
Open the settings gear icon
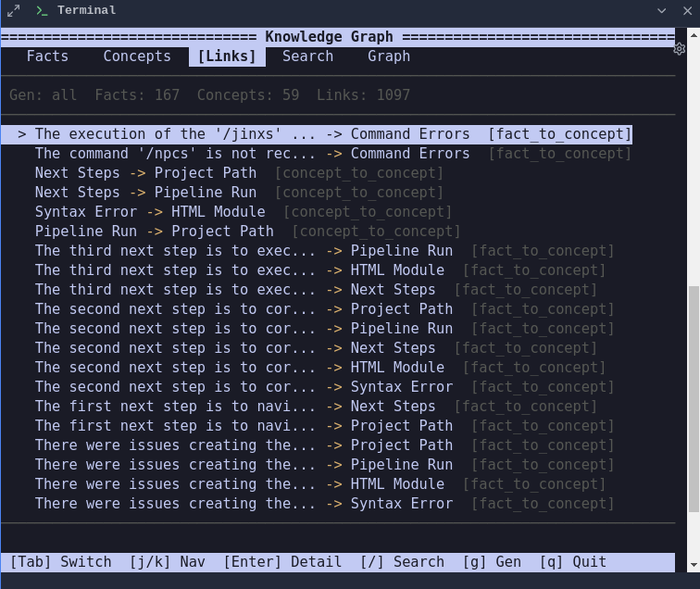679,49
